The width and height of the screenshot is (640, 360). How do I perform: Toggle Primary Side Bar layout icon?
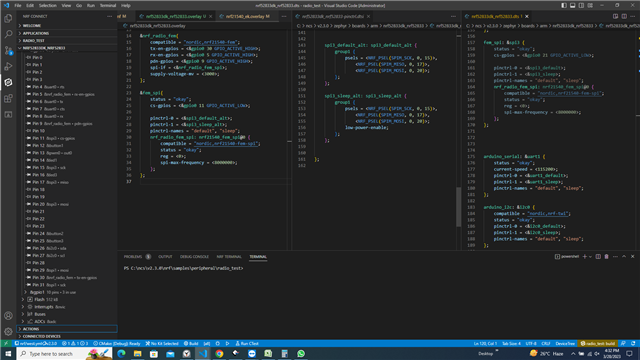[564, 5]
